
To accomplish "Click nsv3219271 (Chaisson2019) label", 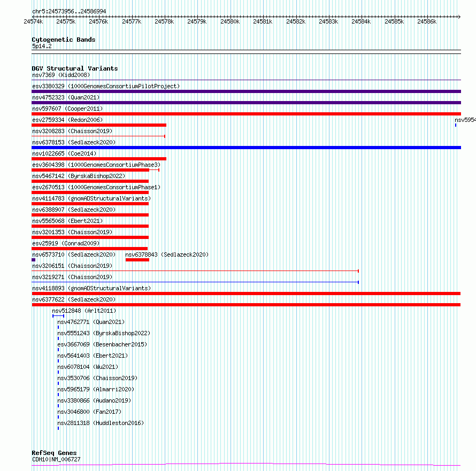I will (x=72, y=277).
